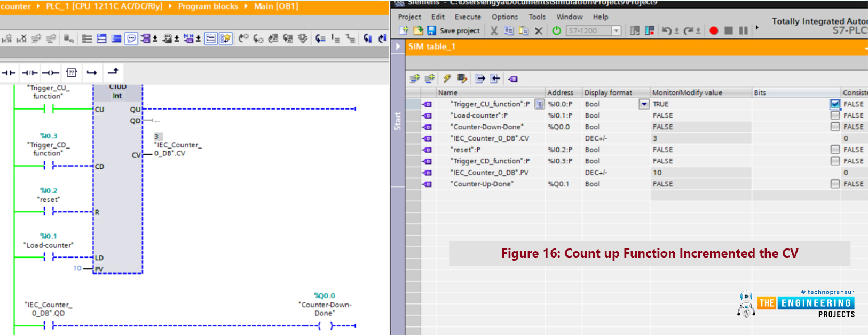This screenshot has height=335, width=868.
Task: Click the delete X icon
Action: point(539,30)
